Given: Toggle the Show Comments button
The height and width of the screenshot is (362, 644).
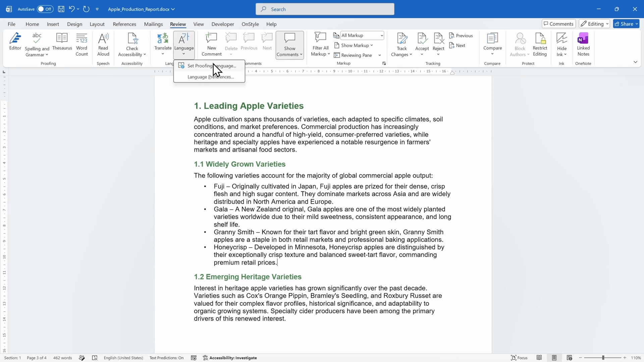Looking at the screenshot, I should [290, 45].
